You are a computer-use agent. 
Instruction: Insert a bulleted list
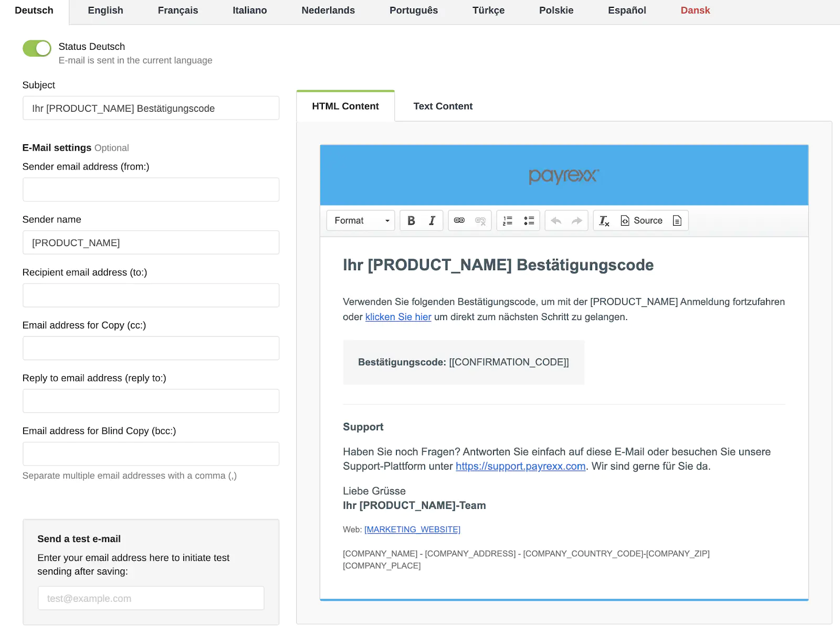[529, 221]
